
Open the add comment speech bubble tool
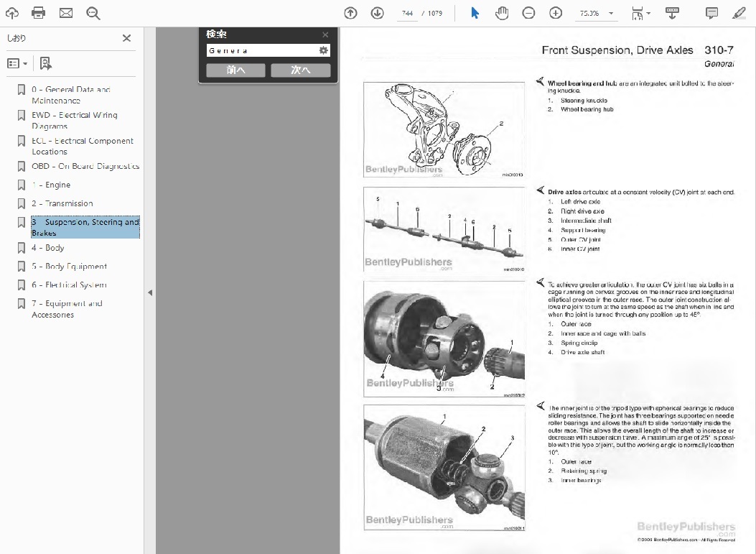(711, 13)
